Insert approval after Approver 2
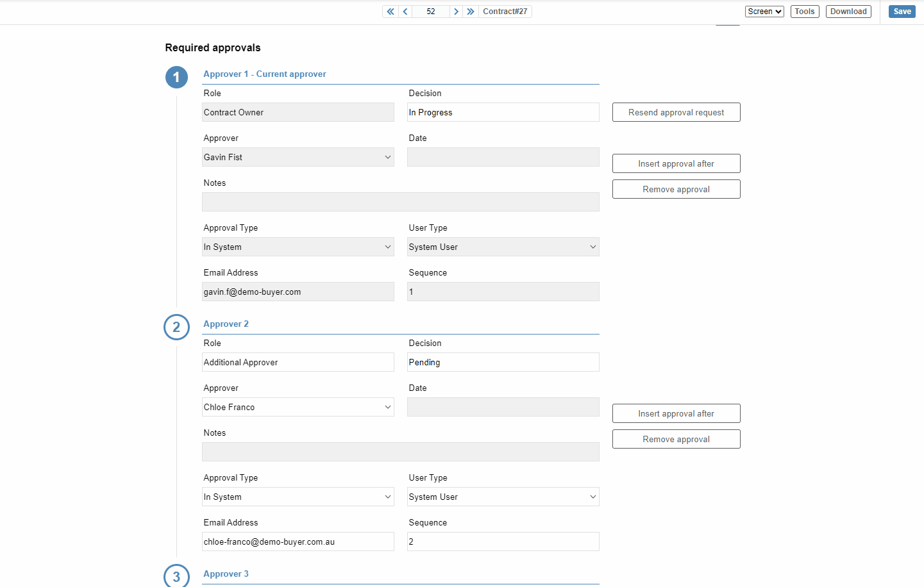Screen dimensions: 924x587 pyautogui.click(x=676, y=413)
